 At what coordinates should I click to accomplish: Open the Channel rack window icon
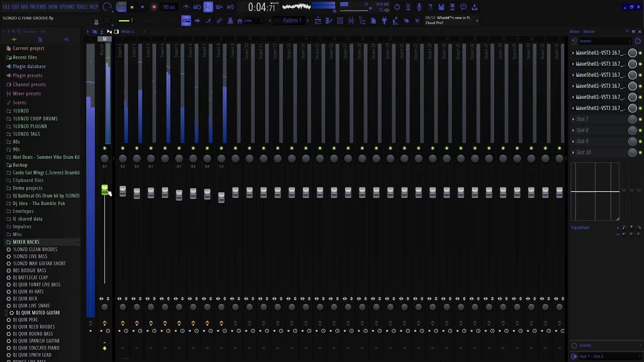[340, 21]
